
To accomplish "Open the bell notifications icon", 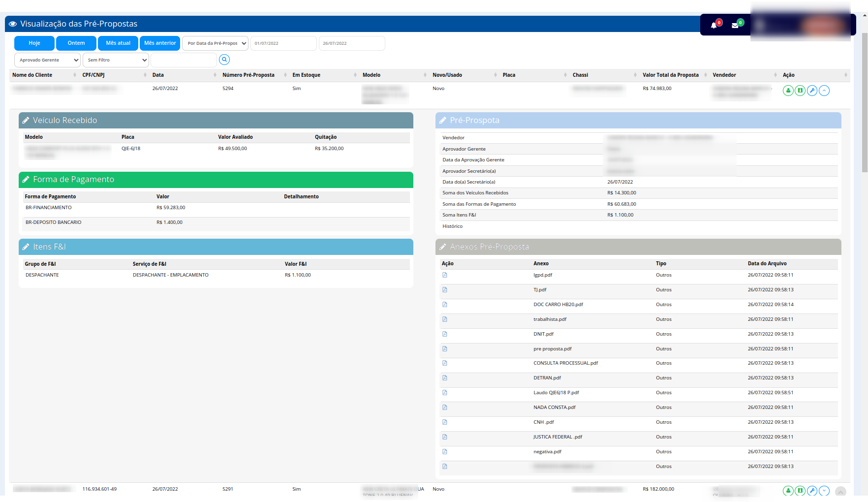I will point(714,25).
